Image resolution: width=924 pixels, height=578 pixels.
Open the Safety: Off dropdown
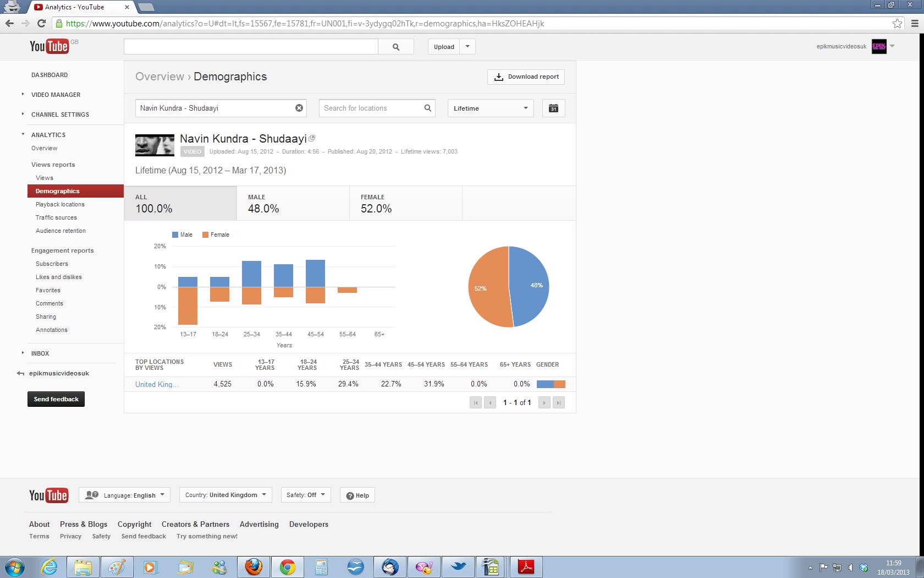tap(306, 495)
